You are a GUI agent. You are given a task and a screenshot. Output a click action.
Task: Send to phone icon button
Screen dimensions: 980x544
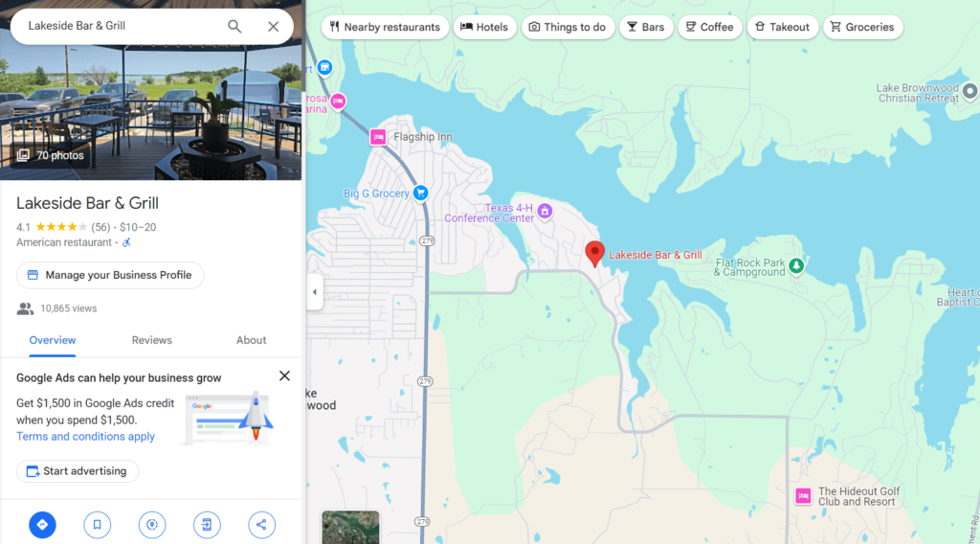207,525
